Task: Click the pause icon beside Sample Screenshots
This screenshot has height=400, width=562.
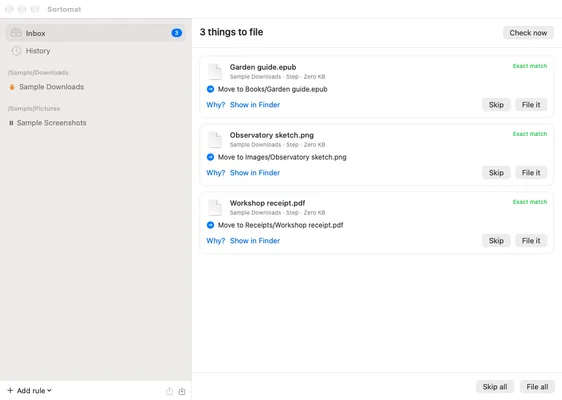Action: pyautogui.click(x=11, y=123)
